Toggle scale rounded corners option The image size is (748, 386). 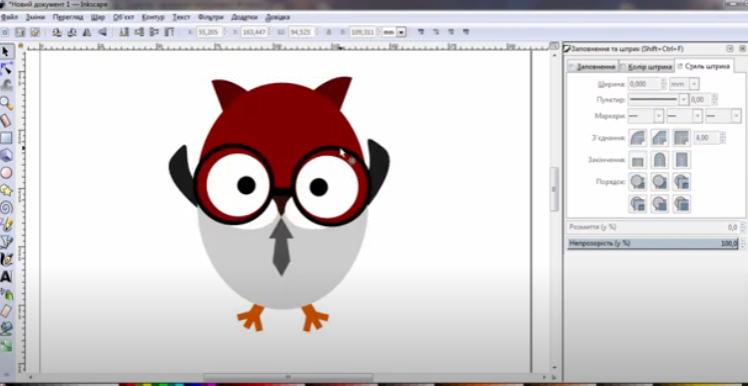(436, 32)
